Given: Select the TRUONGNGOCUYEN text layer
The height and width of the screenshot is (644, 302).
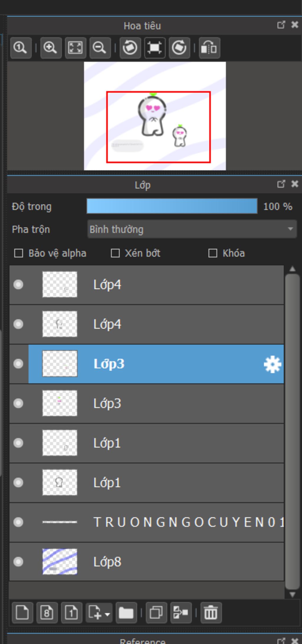Looking at the screenshot, I should [147, 522].
